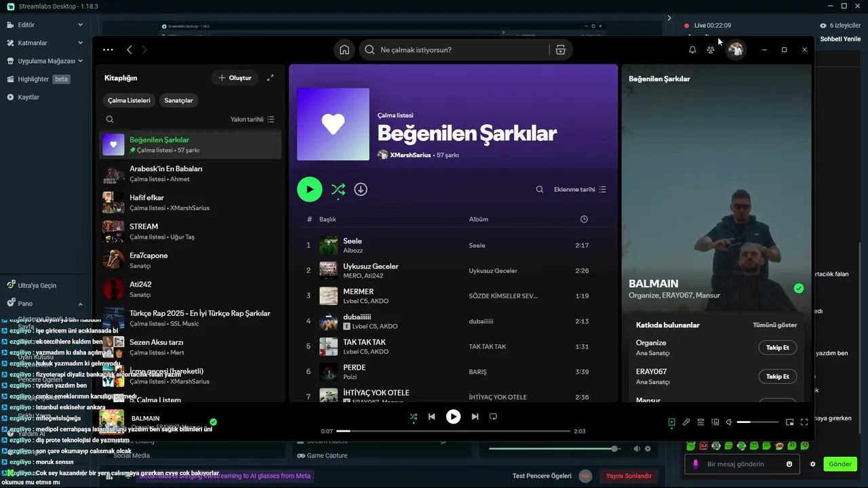The image size is (868, 488).
Task: Expand the Uygulama Mağazası chevron in Streamlabs
Action: (x=80, y=60)
